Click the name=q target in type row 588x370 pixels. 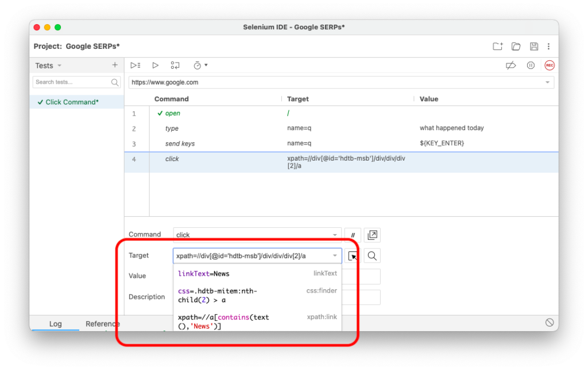tap(299, 128)
